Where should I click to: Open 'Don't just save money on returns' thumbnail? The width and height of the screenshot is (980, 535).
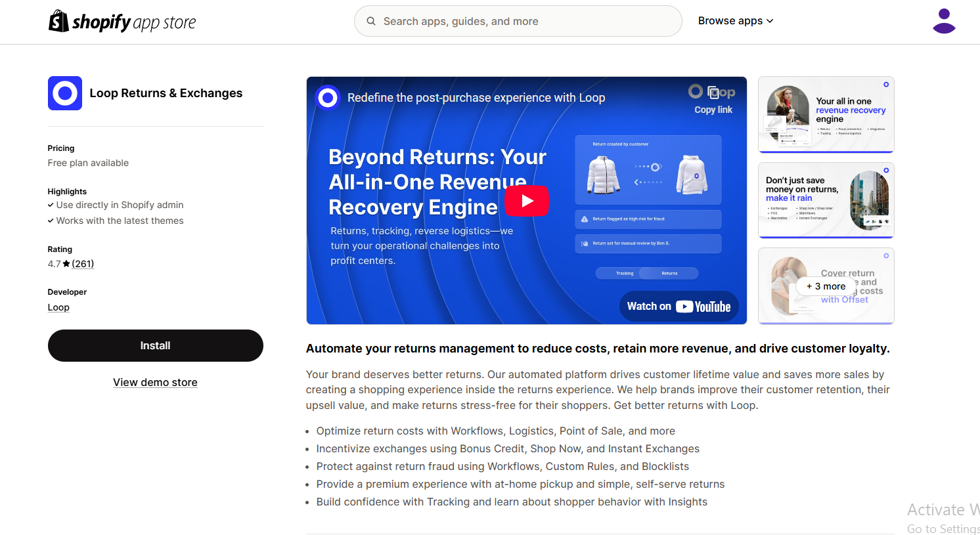pos(826,200)
